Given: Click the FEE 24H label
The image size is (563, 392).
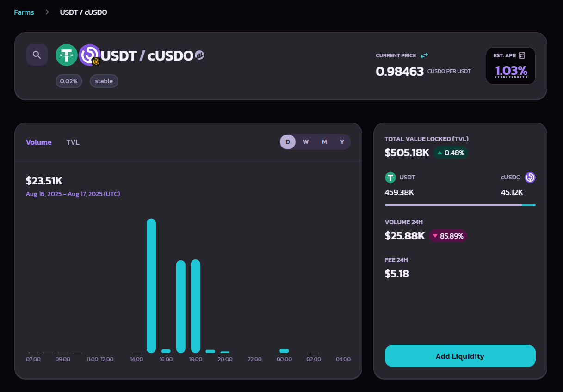Looking at the screenshot, I should point(396,260).
